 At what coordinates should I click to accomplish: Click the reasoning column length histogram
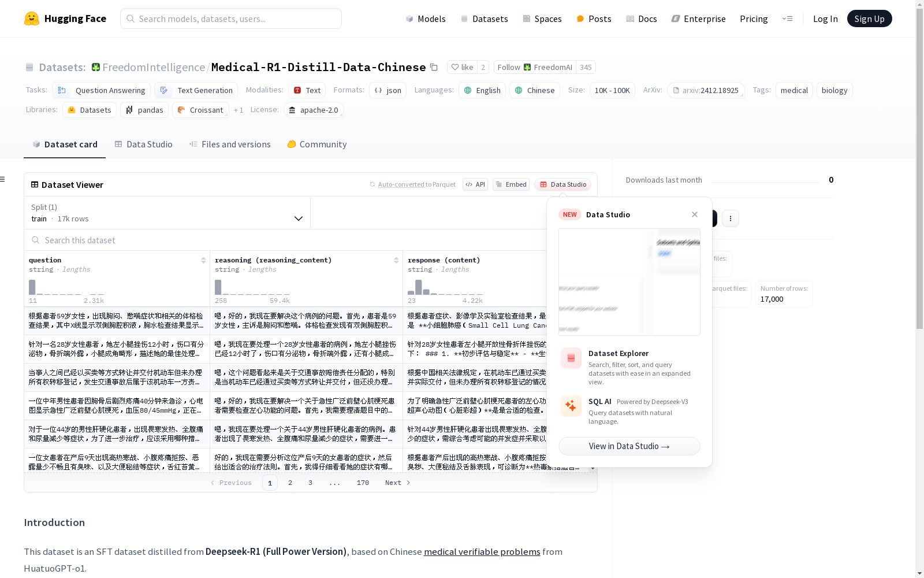(x=252, y=287)
